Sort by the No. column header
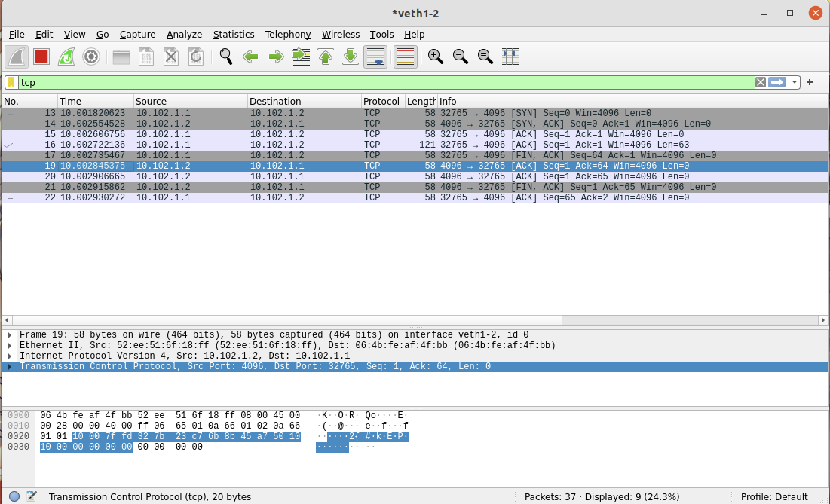 click(x=30, y=101)
